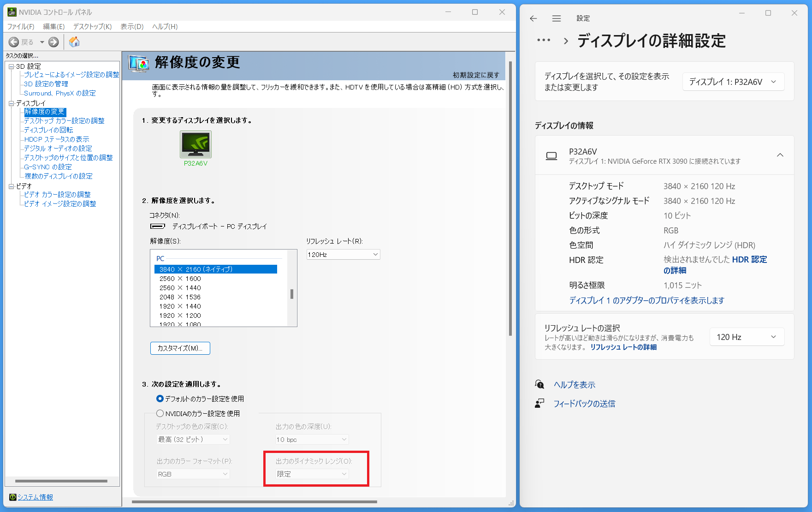This screenshot has height=512, width=812.
Task: Open the リフレッシュ レート 120Hz dropdown
Action: click(344, 255)
